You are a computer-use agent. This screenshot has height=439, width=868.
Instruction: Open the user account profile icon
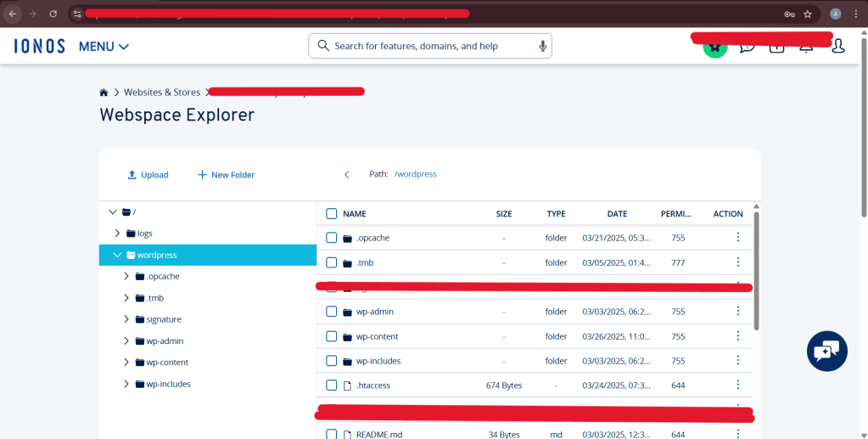click(838, 46)
